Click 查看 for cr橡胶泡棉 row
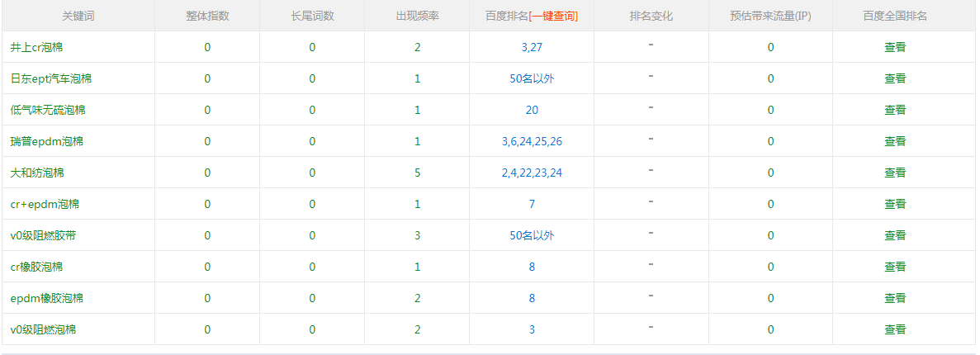980x355 pixels. [x=895, y=267]
